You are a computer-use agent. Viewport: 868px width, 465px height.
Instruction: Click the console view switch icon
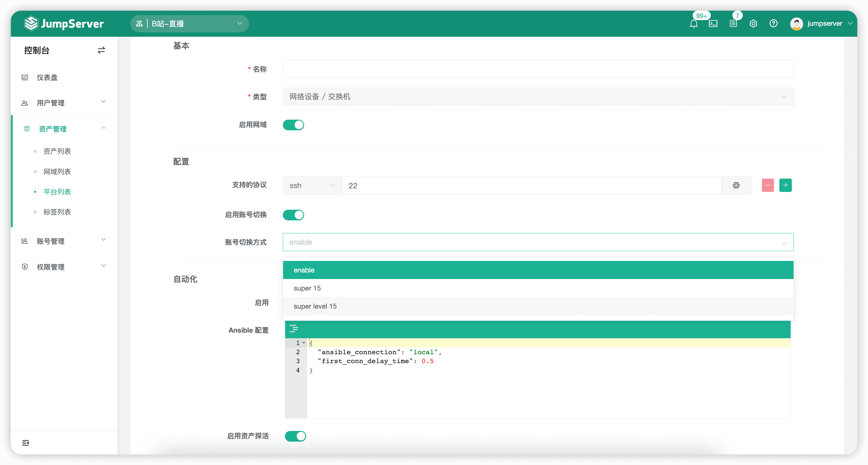101,50
